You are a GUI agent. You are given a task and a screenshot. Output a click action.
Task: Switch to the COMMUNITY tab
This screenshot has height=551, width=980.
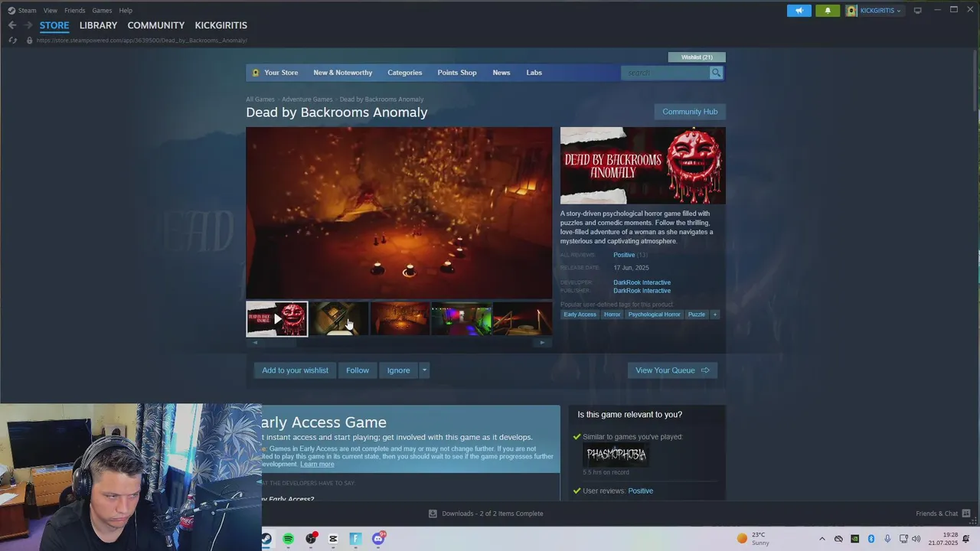(x=156, y=25)
